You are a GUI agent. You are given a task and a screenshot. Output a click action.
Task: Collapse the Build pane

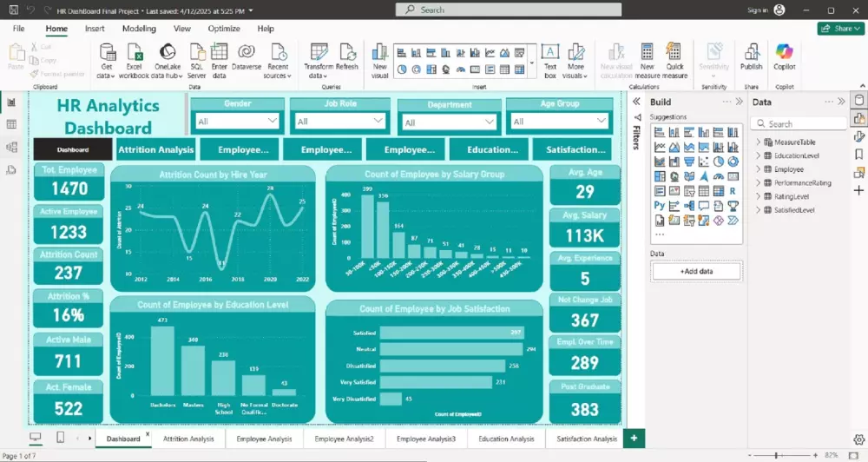tap(739, 102)
